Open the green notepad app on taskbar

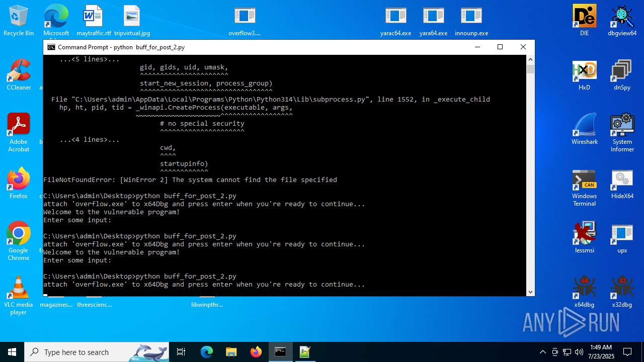point(305,352)
